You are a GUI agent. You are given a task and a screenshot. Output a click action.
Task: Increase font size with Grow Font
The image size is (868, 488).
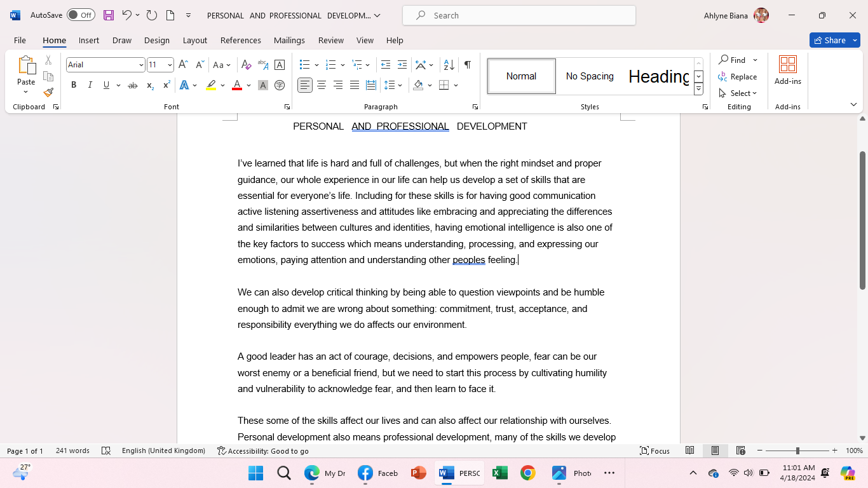click(x=183, y=65)
